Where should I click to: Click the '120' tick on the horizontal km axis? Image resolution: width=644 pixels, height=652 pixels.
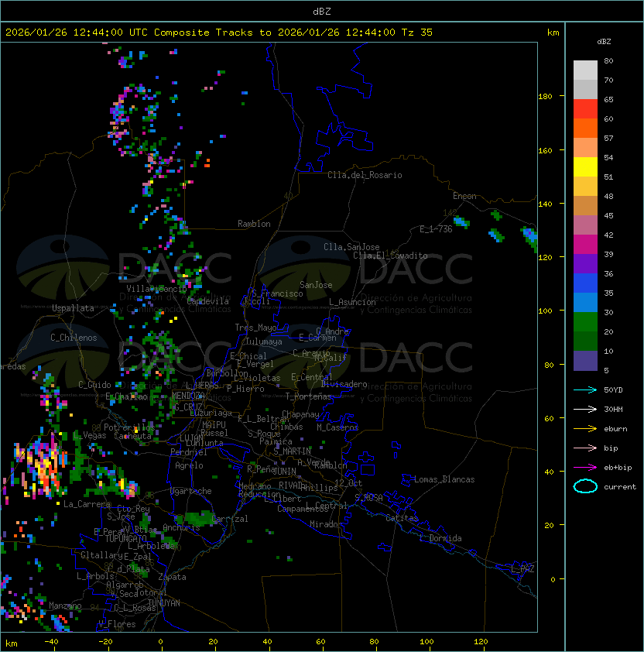[x=481, y=642]
